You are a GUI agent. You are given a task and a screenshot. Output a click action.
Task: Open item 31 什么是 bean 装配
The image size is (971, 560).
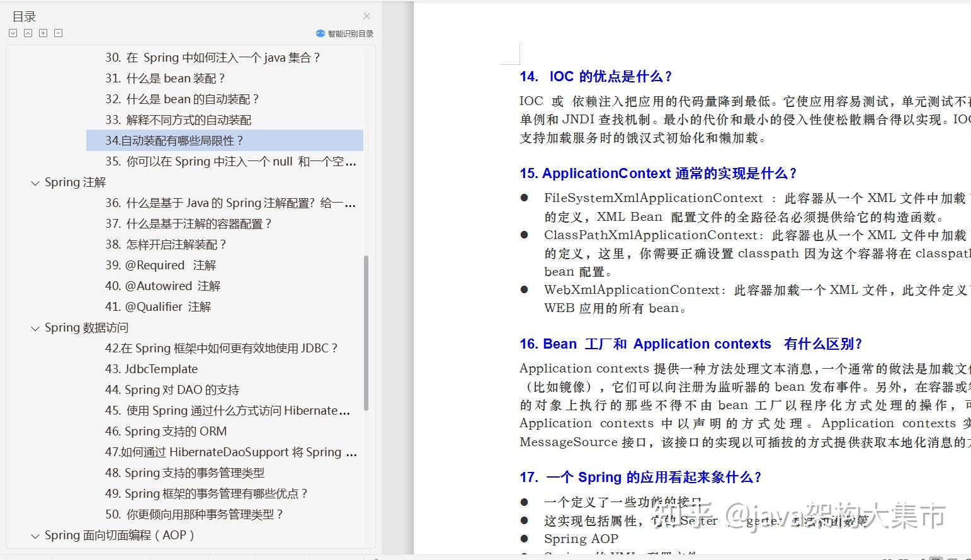tap(165, 79)
